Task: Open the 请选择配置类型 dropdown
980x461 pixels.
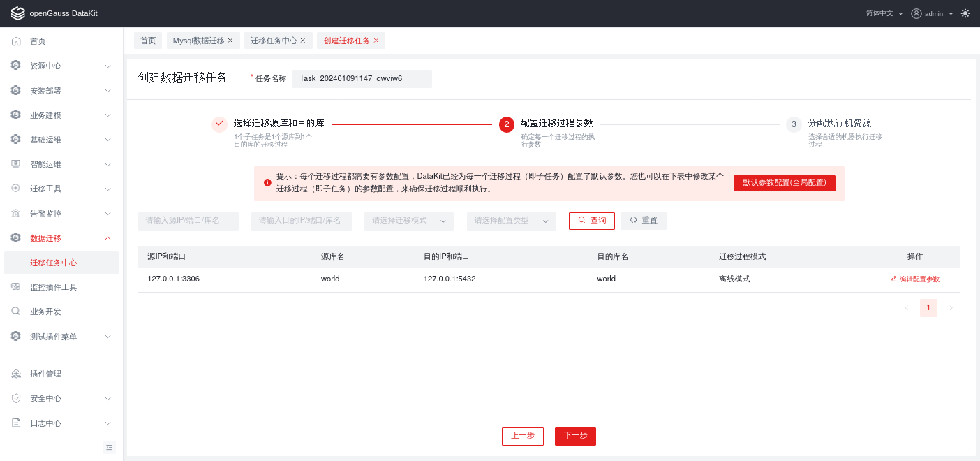Action: [511, 221]
